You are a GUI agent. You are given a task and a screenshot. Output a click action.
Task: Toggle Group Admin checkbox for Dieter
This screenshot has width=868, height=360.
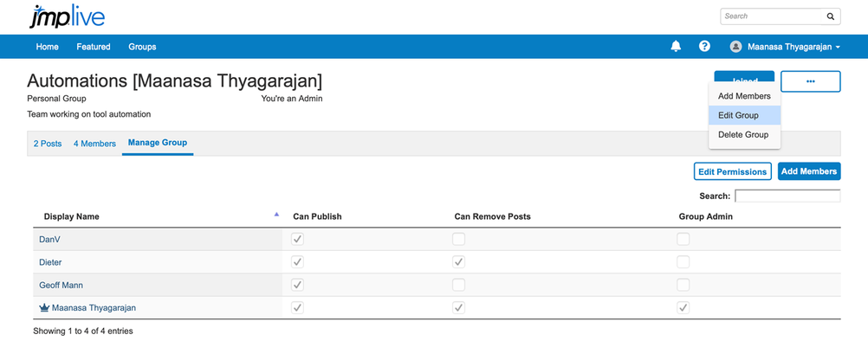683,261
